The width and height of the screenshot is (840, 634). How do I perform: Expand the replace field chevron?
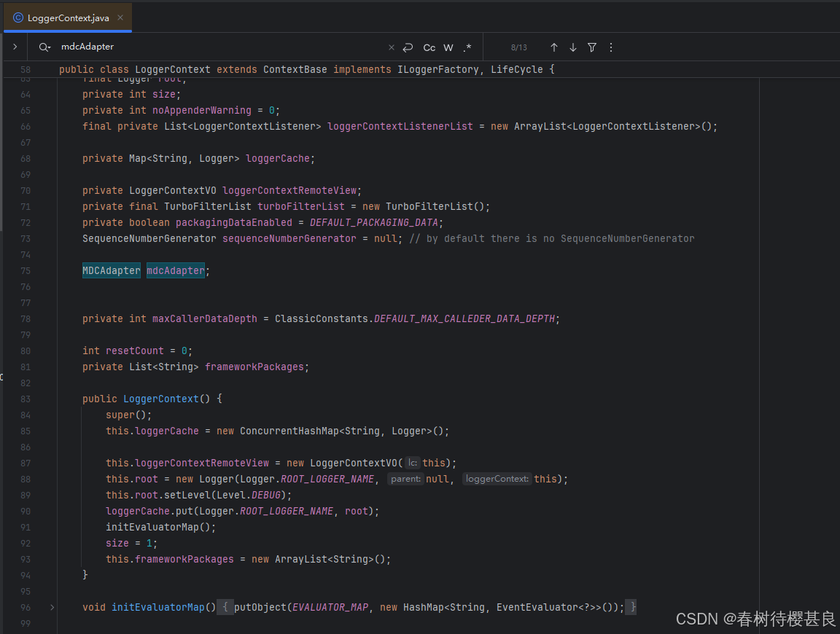coord(15,47)
